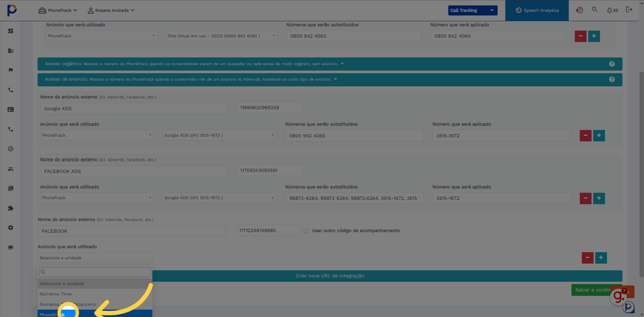Switch to the Speech Analytics tab
This screenshot has height=317, width=644.
pyautogui.click(x=537, y=10)
